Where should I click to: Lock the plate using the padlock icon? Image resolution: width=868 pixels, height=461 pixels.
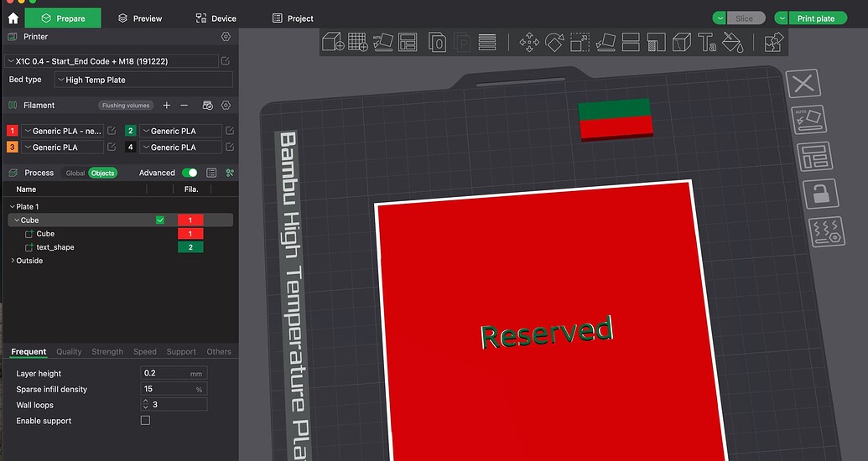(x=820, y=194)
